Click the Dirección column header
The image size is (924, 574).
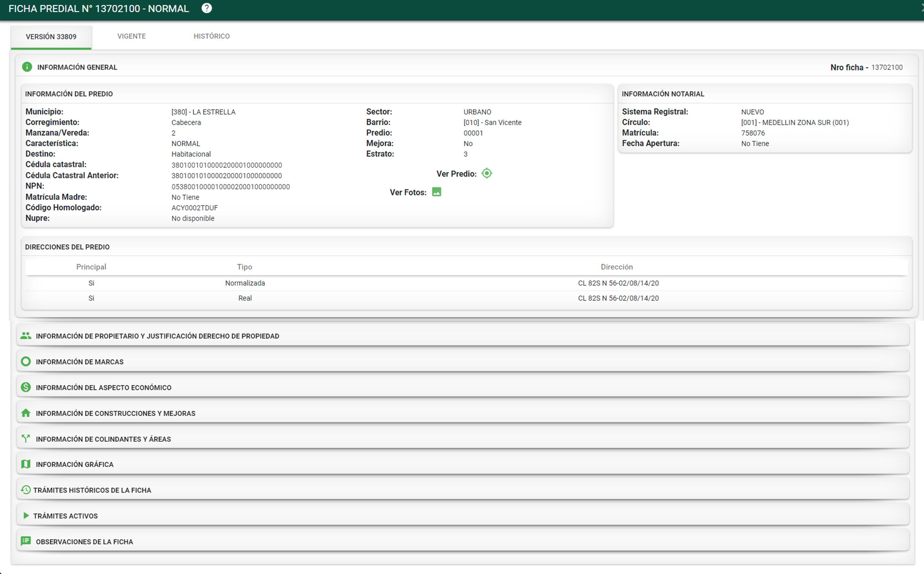click(x=617, y=267)
